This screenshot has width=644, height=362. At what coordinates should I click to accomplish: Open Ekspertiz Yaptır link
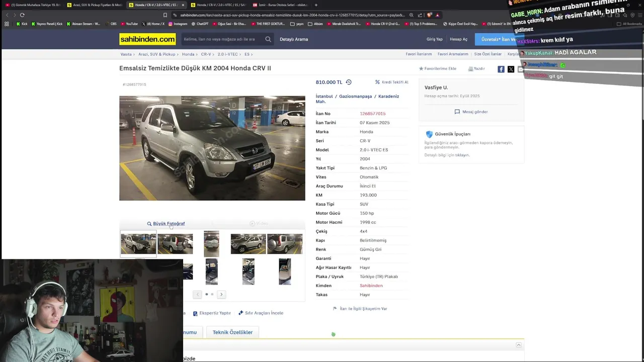point(212,313)
